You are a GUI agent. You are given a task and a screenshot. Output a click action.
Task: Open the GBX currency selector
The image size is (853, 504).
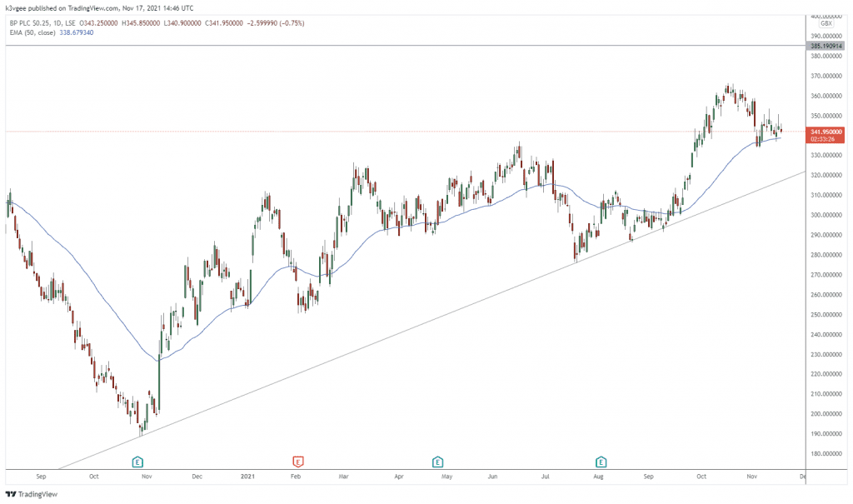click(x=827, y=24)
